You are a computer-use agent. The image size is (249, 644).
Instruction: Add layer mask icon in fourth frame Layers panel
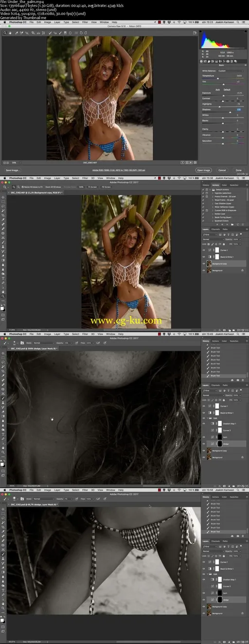[224, 642]
